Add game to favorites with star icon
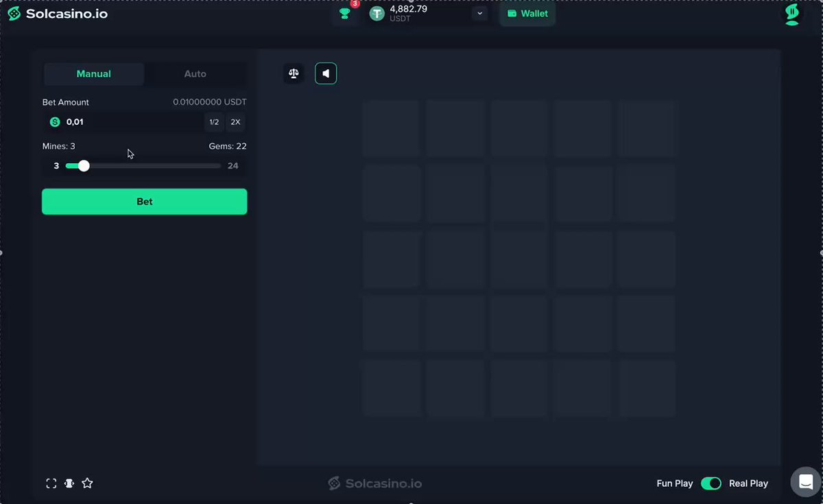 [87, 483]
